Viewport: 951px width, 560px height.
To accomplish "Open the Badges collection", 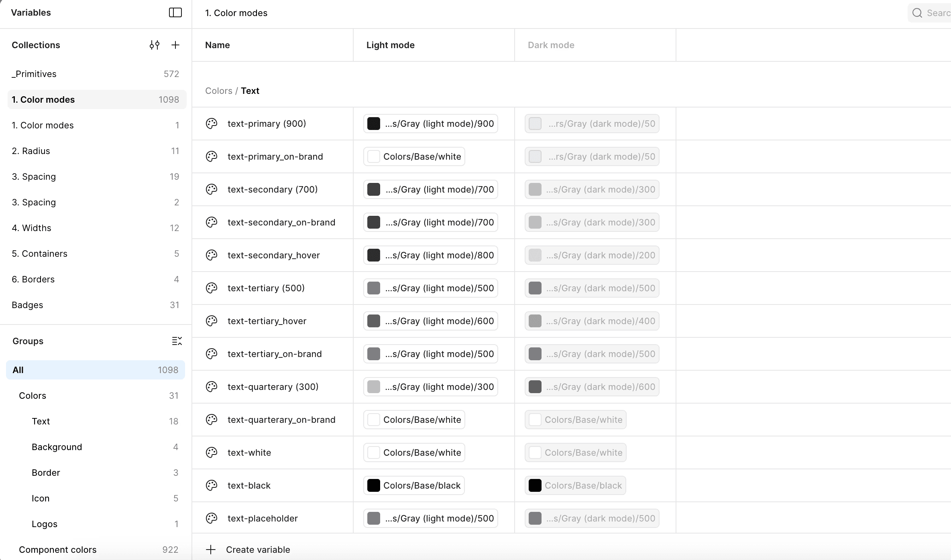I will (x=27, y=305).
